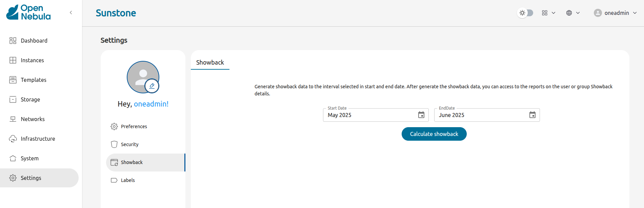Click the oneadmin avatar icon in header
This screenshot has height=208, width=644.
click(x=598, y=13)
